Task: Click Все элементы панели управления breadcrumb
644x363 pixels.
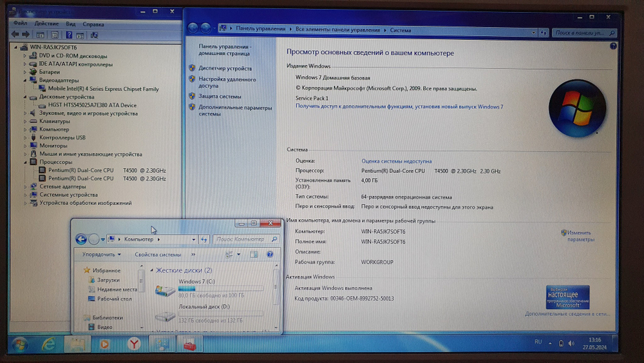Action: 337,30
